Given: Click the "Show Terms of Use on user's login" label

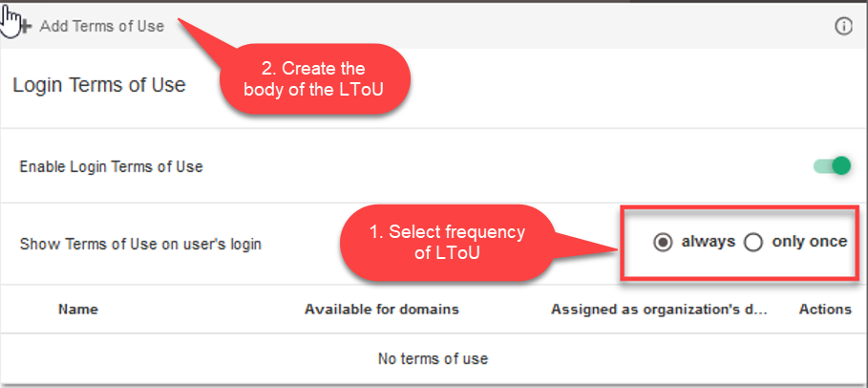Looking at the screenshot, I should coord(140,244).
